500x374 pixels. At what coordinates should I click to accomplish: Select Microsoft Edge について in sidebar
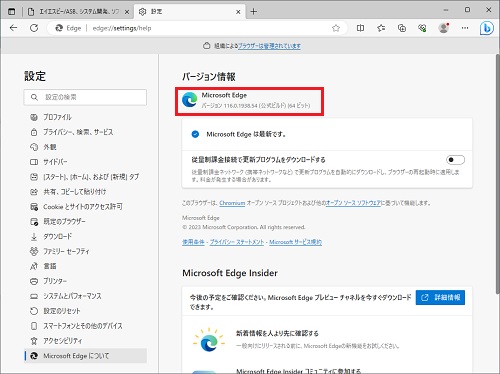click(85, 356)
